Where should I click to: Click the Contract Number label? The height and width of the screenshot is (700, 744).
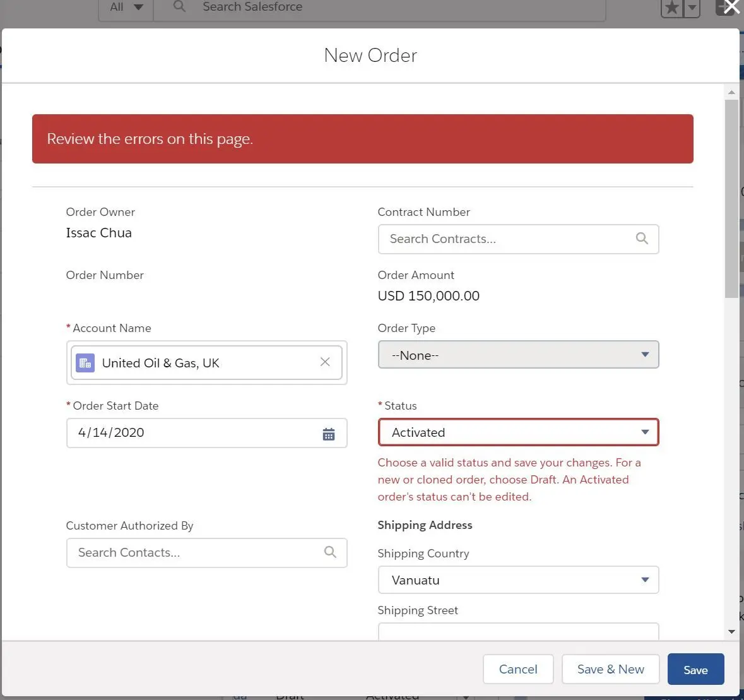[x=423, y=211]
